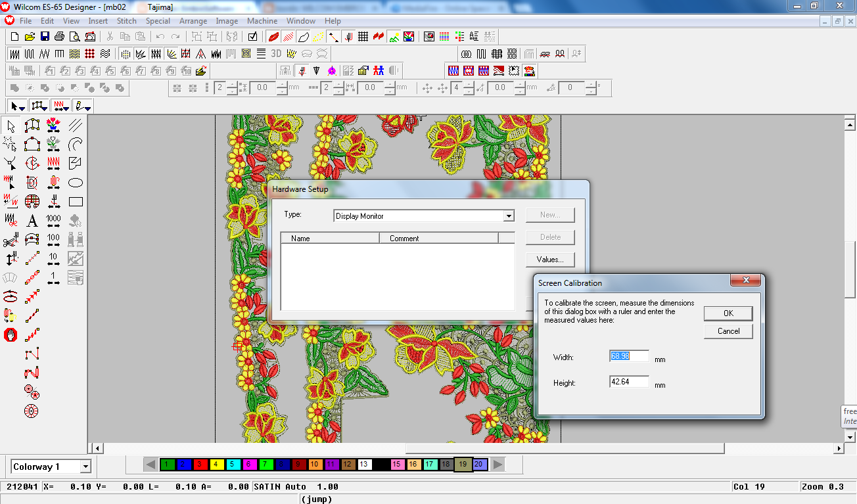This screenshot has width=857, height=504.
Task: Toggle the grid display icon
Action: 363,37
